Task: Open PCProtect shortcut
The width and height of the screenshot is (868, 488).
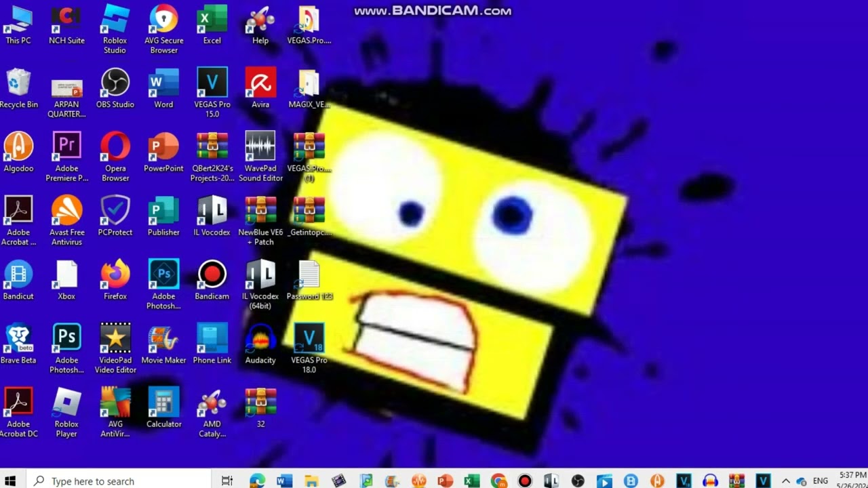Action: 115,217
